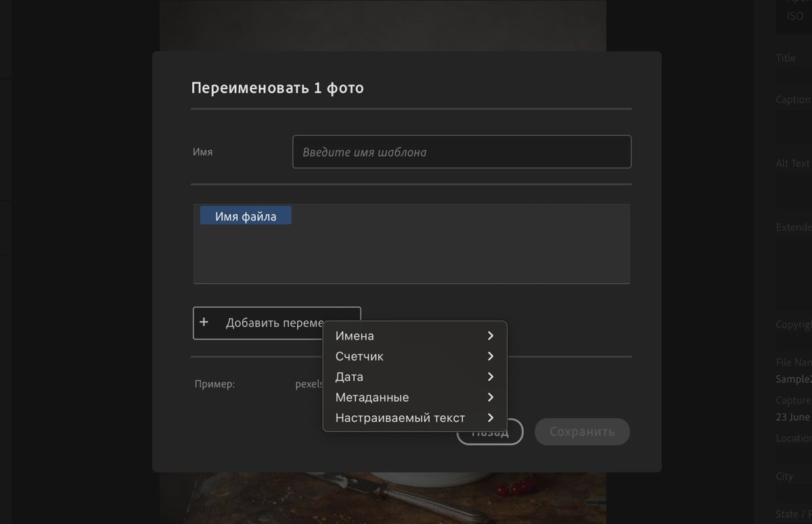Expand the chevron next to Дата

[491, 377]
